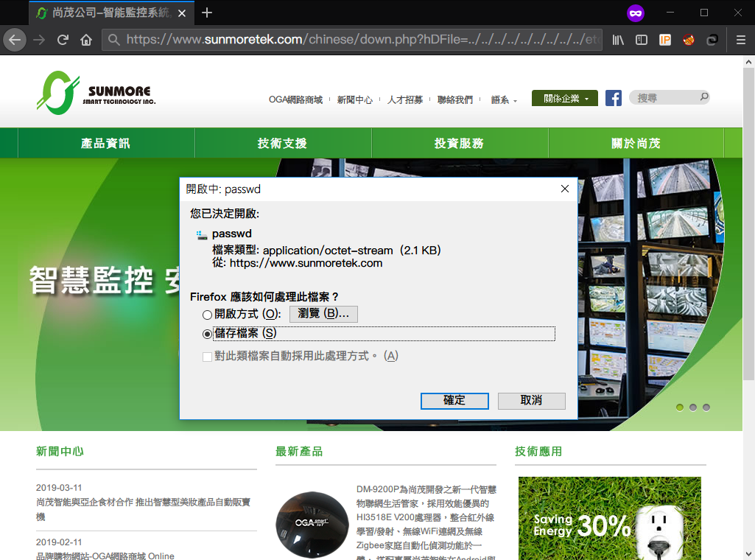Click the scrollbar up arrow
This screenshot has width=755, height=560.
[748, 62]
